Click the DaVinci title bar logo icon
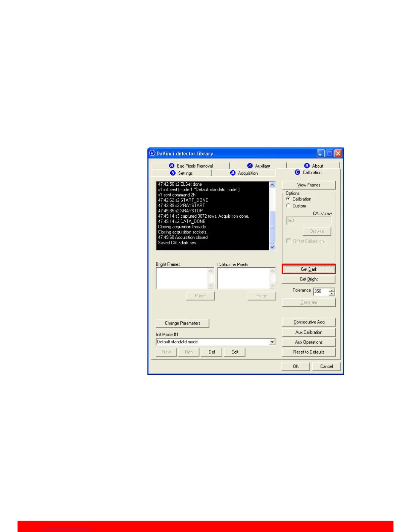Image resolution: width=411 pixels, height=532 pixels. click(x=152, y=153)
